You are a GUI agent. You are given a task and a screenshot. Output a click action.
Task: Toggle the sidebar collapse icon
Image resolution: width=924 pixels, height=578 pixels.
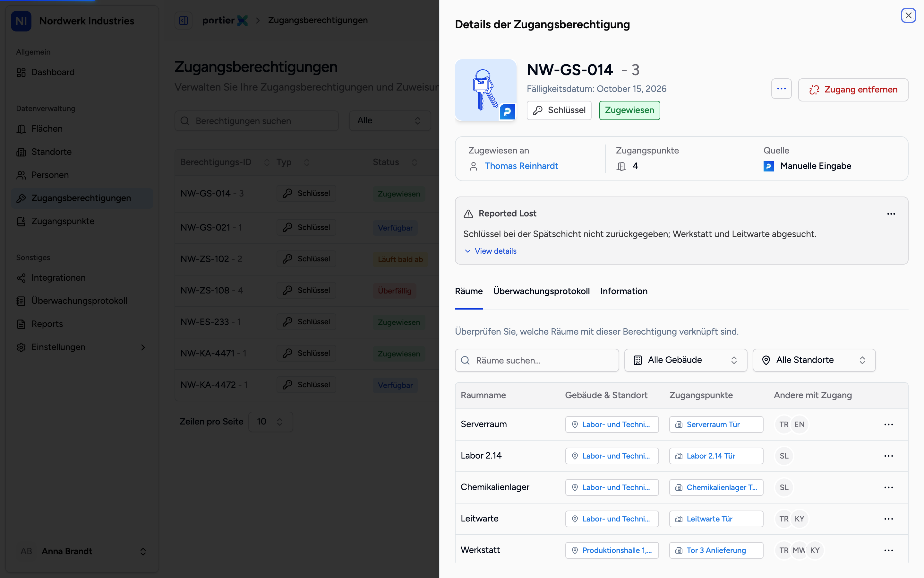click(x=183, y=21)
